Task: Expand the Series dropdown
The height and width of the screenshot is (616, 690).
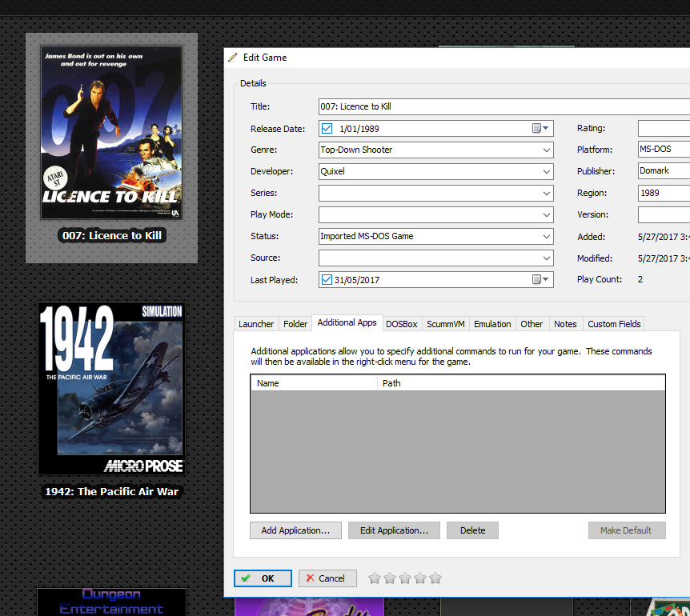Action: pyautogui.click(x=546, y=193)
